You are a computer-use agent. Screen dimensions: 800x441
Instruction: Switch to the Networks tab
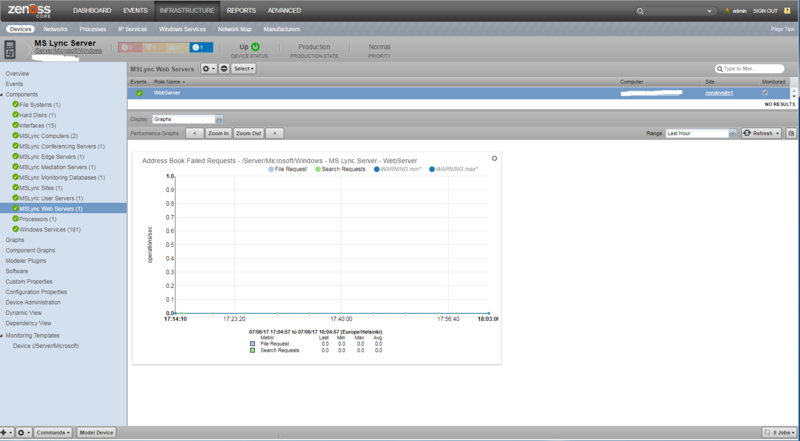coord(55,29)
